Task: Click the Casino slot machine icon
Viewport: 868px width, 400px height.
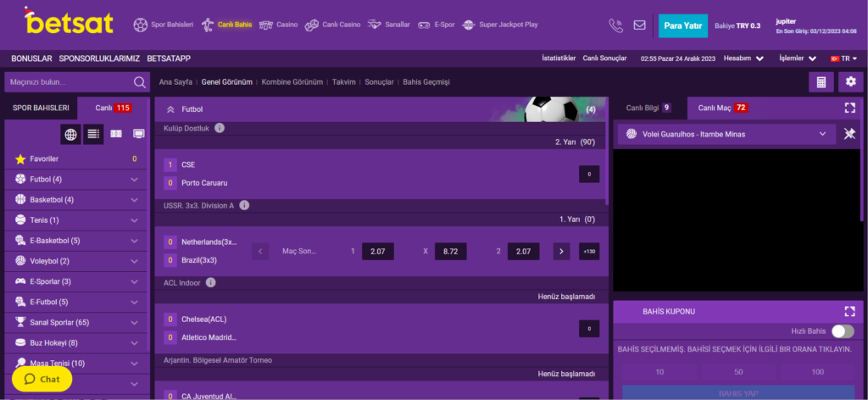Action: pos(267,25)
